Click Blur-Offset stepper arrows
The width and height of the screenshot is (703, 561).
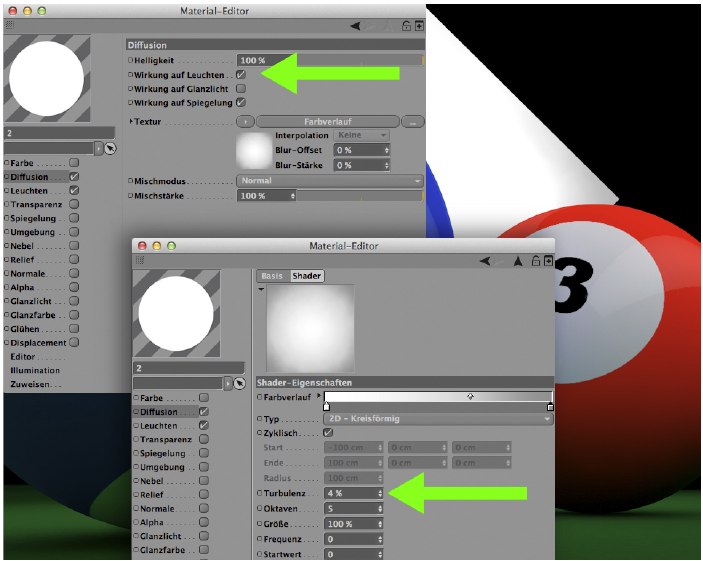pyautogui.click(x=386, y=150)
